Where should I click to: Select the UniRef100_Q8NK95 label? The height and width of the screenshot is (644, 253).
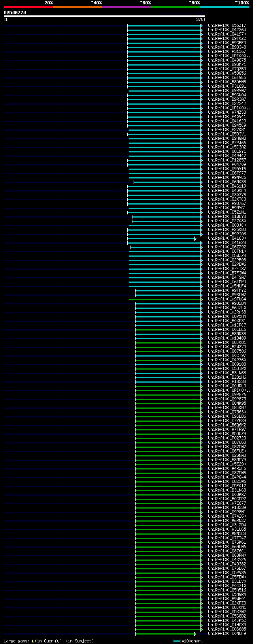227,403
